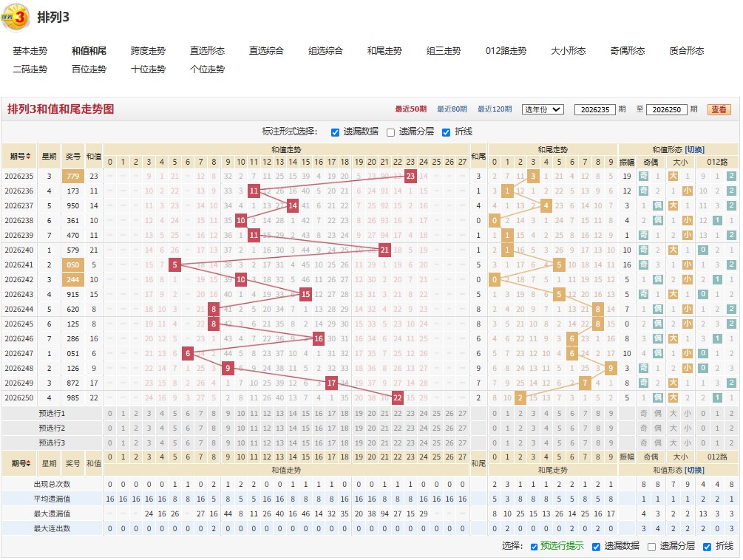Toggle 预选行提示 checkbox at bottom
Screen dimensions: 743x560
point(534,547)
